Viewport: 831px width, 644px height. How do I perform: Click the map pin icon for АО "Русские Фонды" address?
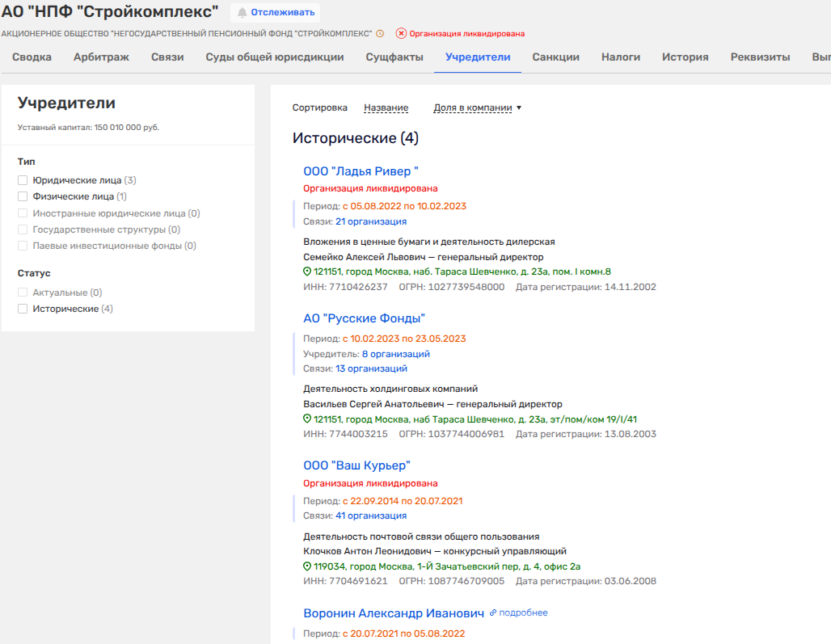click(307, 419)
